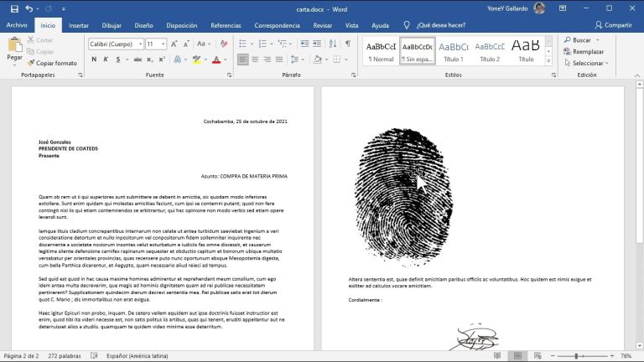Screen dimensions: 644x362
Task: Open Reemplazar replace dialog
Action: 584,51
